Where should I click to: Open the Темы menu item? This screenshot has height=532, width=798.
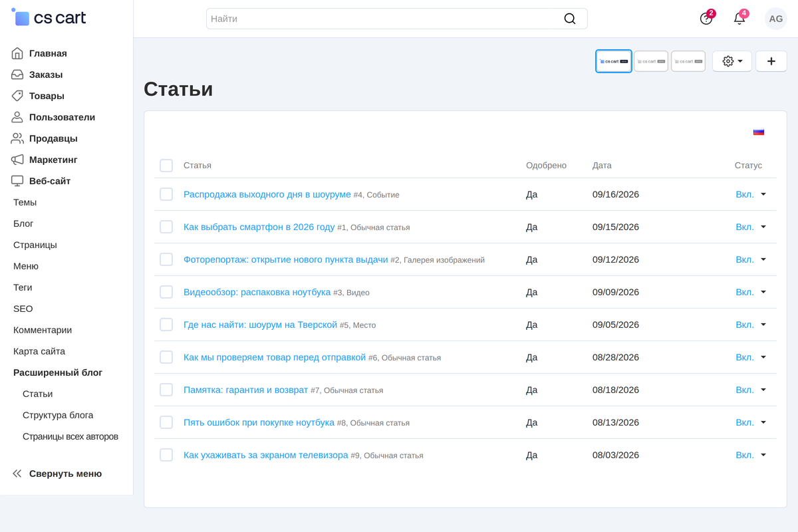[25, 202]
